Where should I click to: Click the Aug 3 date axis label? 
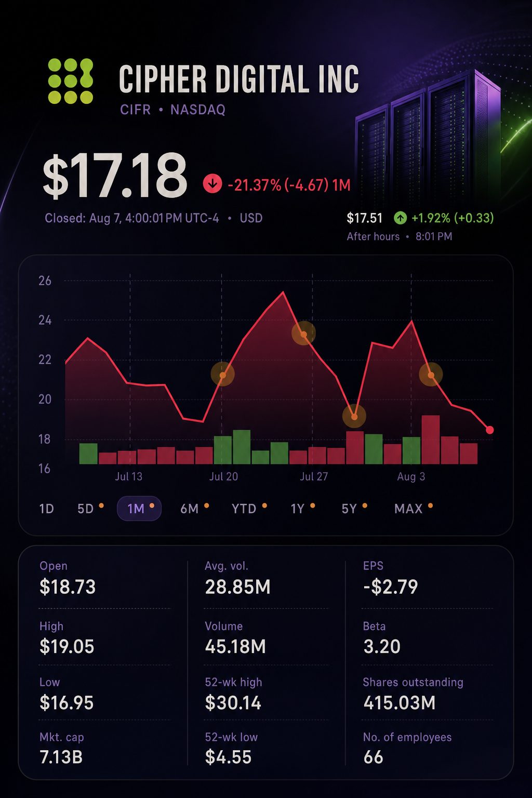411,476
